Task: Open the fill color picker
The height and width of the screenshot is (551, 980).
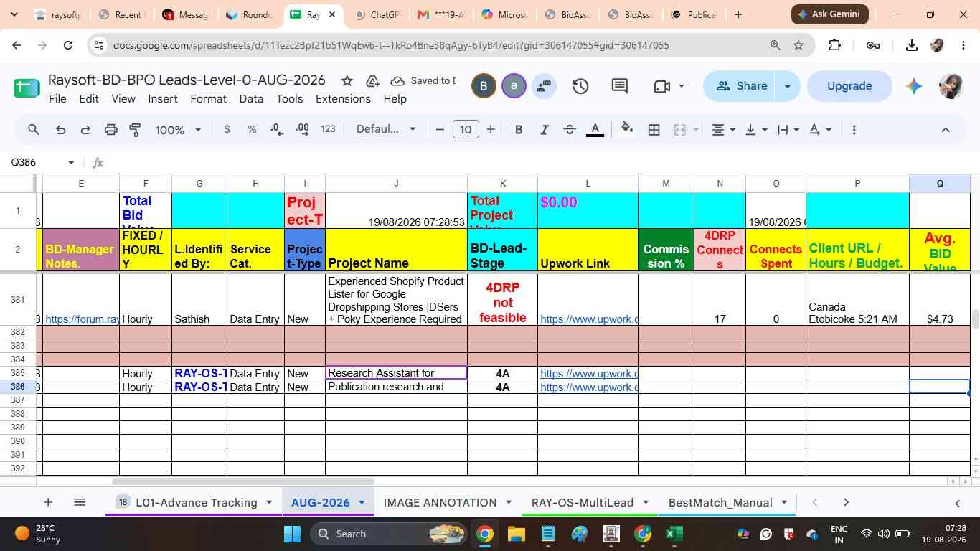Action: (626, 130)
